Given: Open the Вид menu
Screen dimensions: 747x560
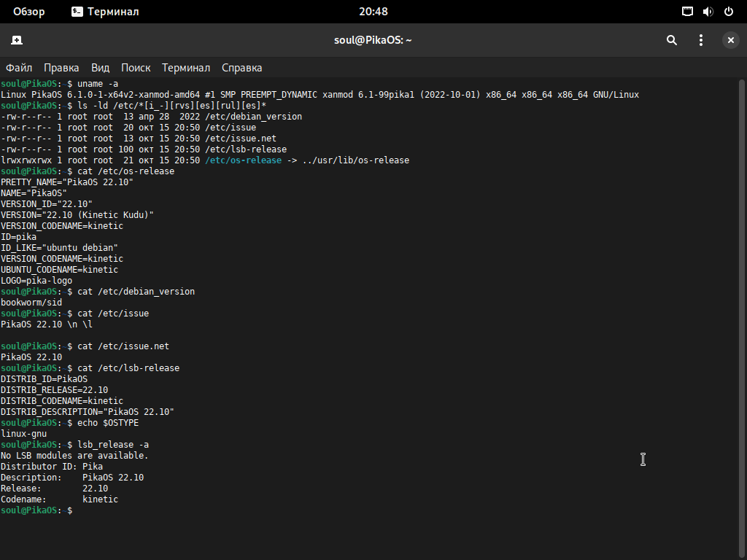Looking at the screenshot, I should coord(100,68).
